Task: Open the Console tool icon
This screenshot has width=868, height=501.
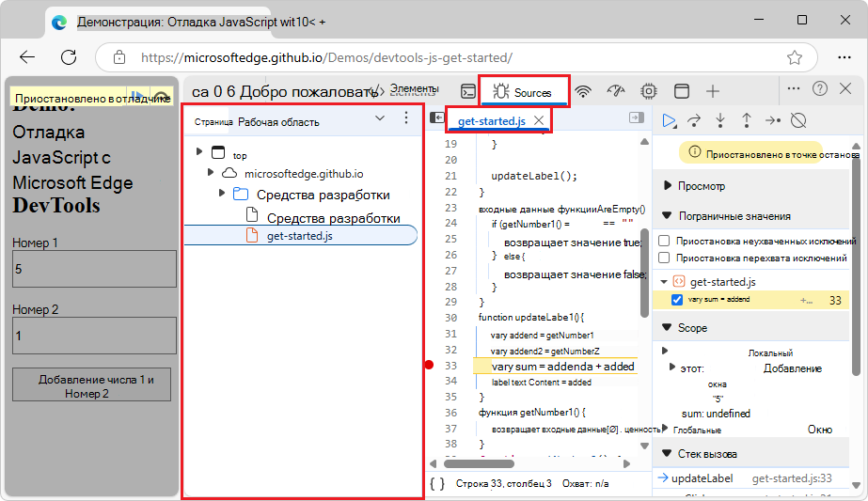Action: pos(468,91)
